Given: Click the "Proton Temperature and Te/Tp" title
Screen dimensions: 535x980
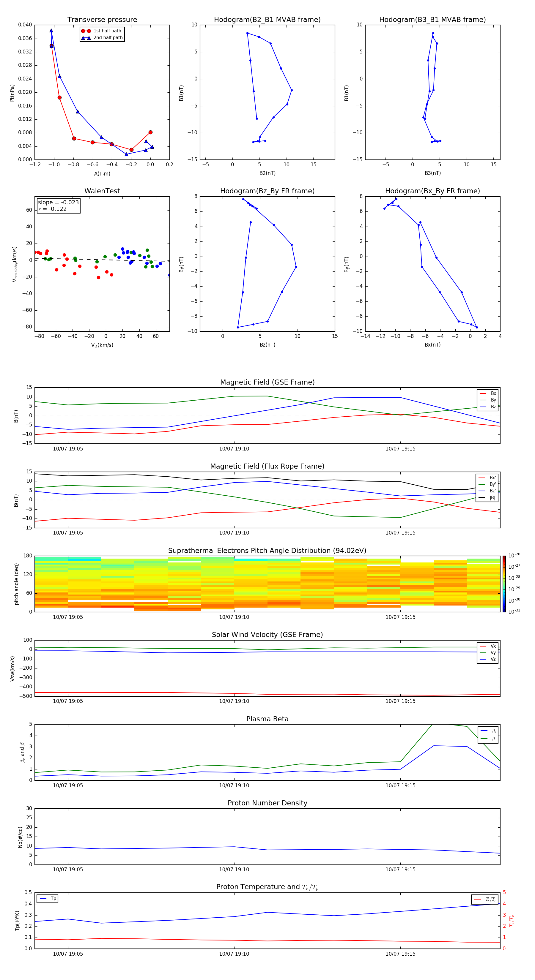Looking at the screenshot, I should click(267, 887).
